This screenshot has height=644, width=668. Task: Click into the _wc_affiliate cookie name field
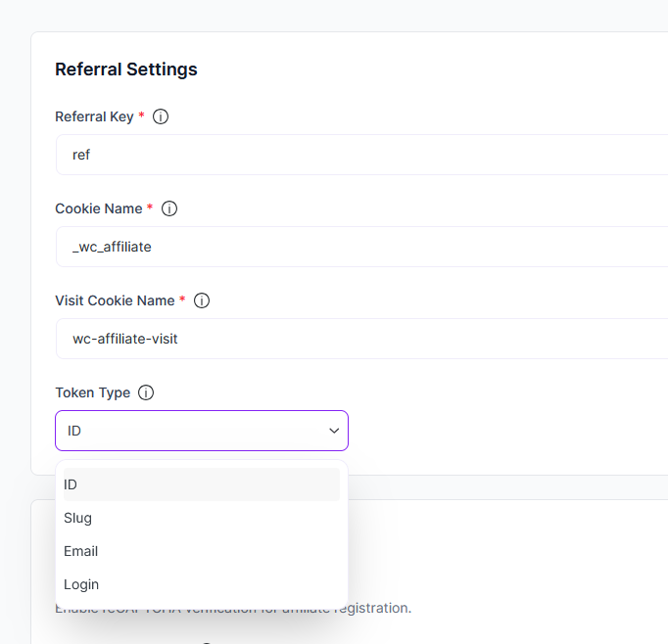coord(360,247)
